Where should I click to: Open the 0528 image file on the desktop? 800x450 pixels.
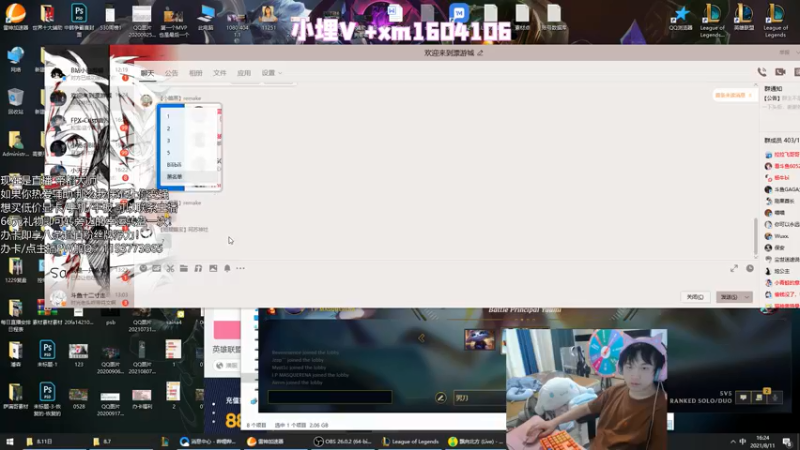[x=78, y=398]
